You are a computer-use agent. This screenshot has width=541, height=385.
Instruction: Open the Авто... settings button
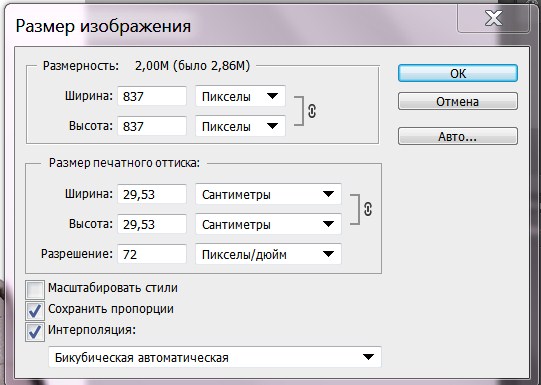coord(458,136)
